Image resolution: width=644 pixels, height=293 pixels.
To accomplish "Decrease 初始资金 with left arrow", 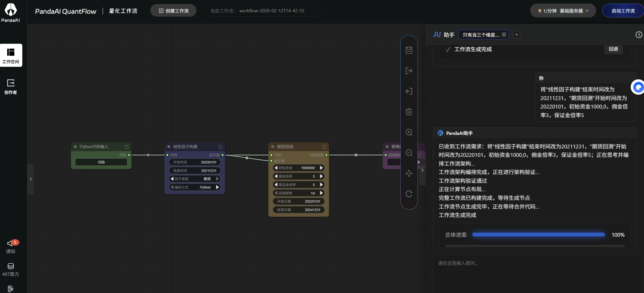I will (x=276, y=168).
